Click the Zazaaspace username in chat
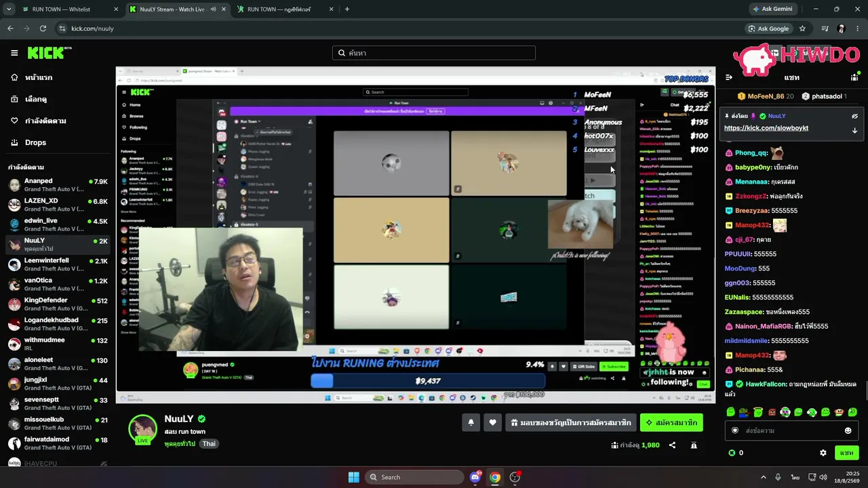This screenshot has height=488, width=868. [x=744, y=312]
